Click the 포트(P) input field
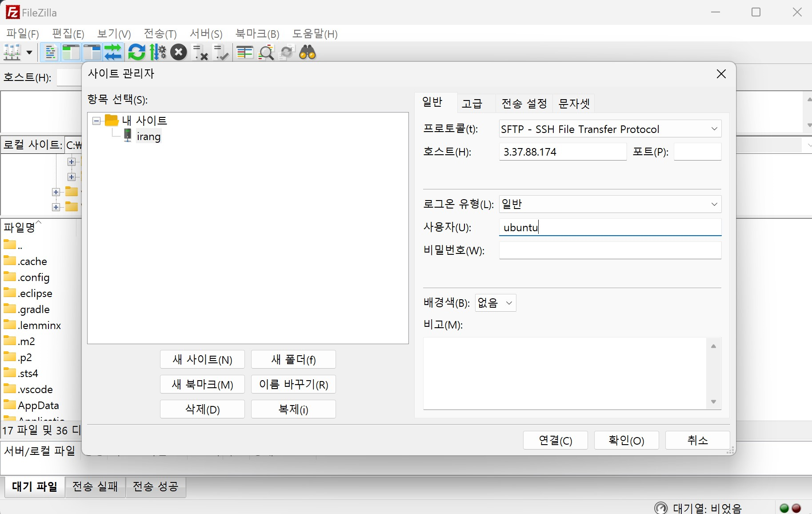This screenshot has width=812, height=514. click(x=697, y=152)
